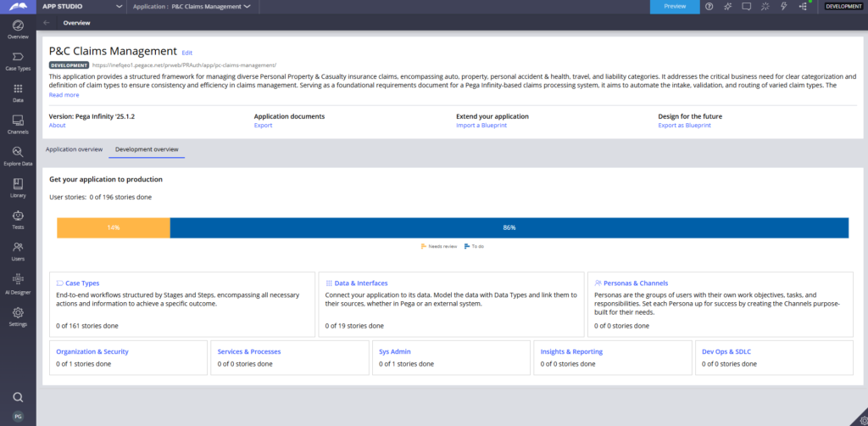Select the Development overview tab
868x426 pixels.
tap(147, 149)
